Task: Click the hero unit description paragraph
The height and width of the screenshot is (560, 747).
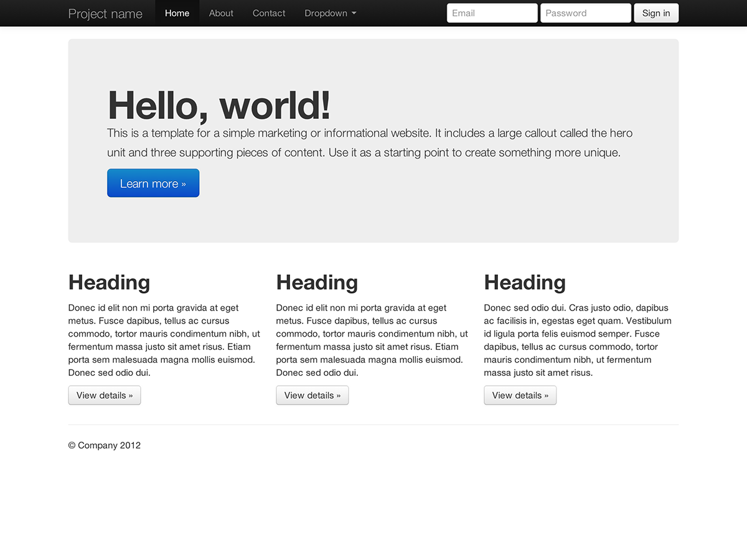Action: 370,142
